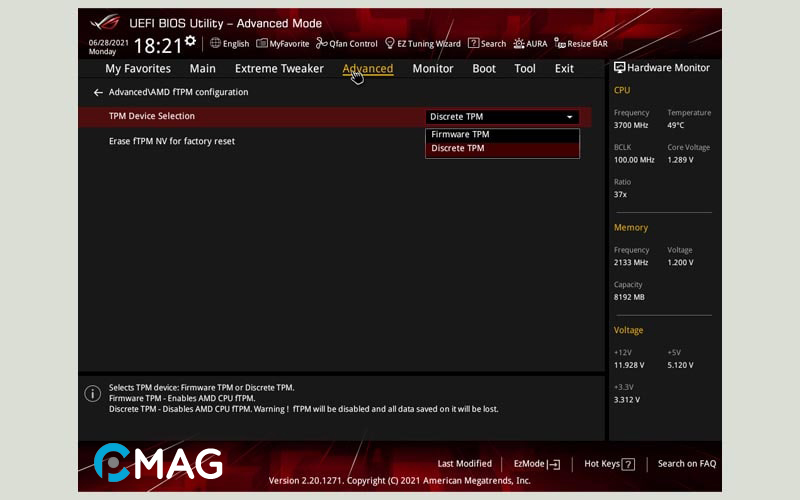Click the Hardware Monitor screen icon
This screenshot has width=800, height=500.
(619, 67)
